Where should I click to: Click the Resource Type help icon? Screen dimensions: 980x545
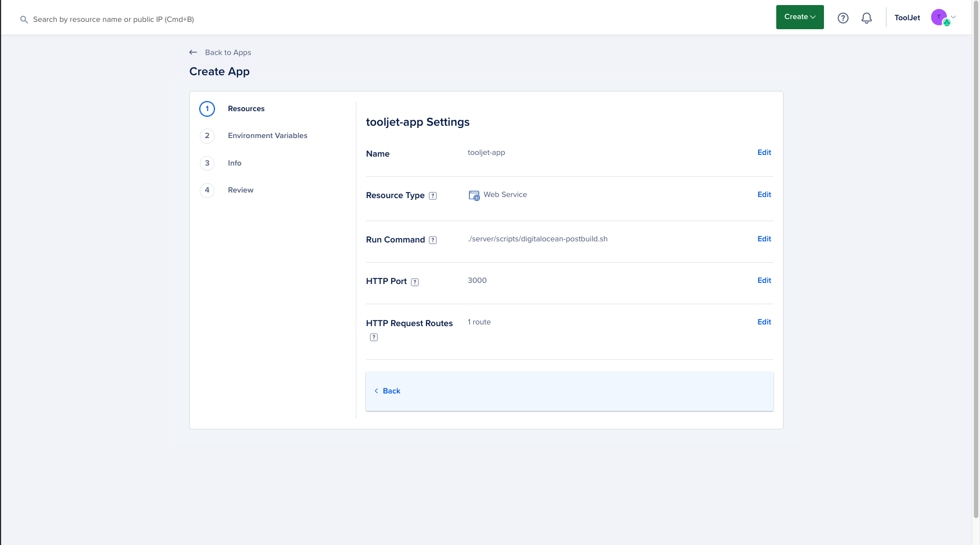click(433, 196)
